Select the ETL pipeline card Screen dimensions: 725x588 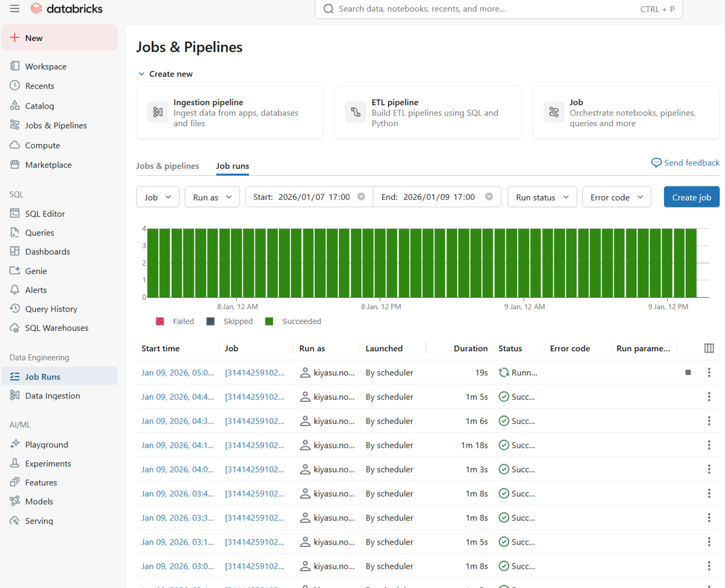click(428, 112)
